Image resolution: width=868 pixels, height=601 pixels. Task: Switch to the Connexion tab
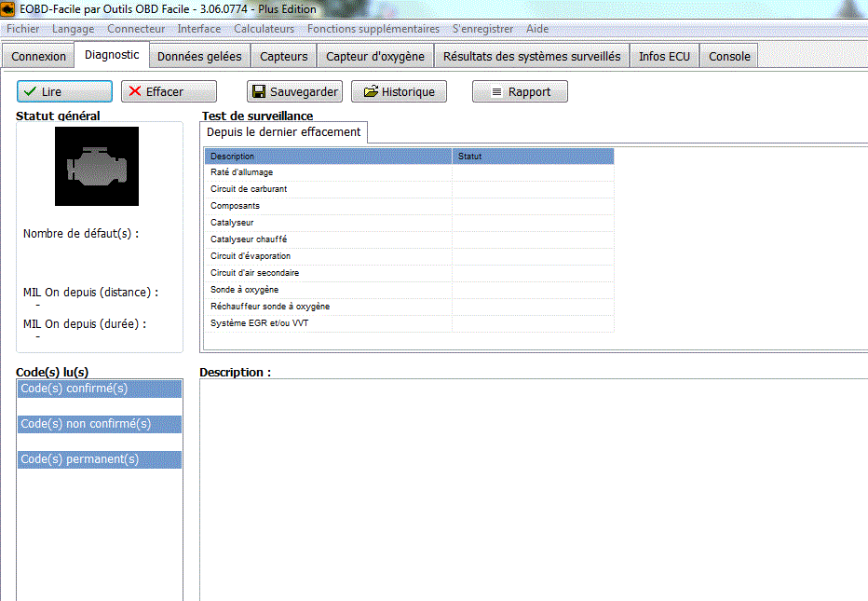[x=38, y=56]
